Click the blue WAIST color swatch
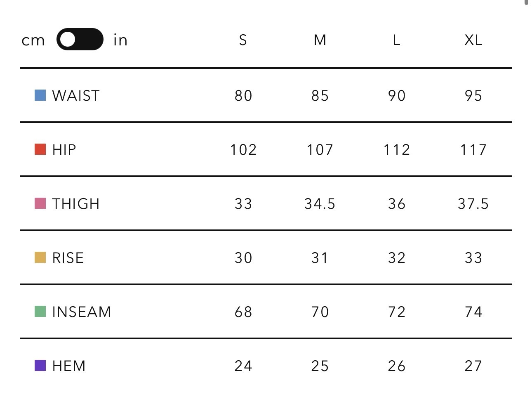This screenshot has width=532, height=397. pos(40,95)
